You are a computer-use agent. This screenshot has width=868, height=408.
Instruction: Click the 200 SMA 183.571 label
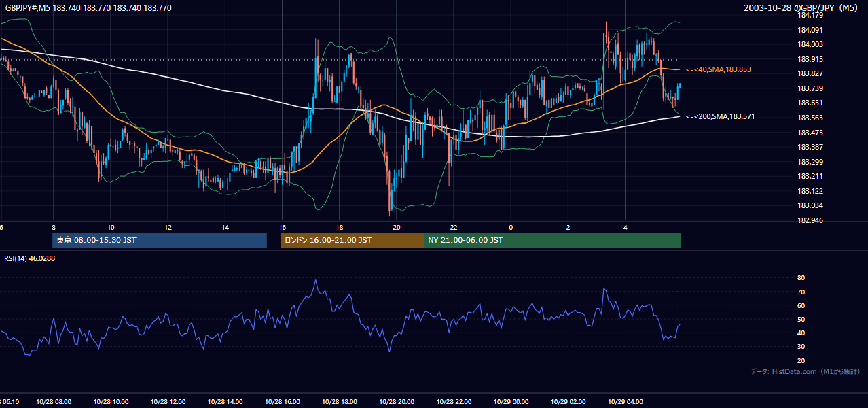(x=720, y=116)
